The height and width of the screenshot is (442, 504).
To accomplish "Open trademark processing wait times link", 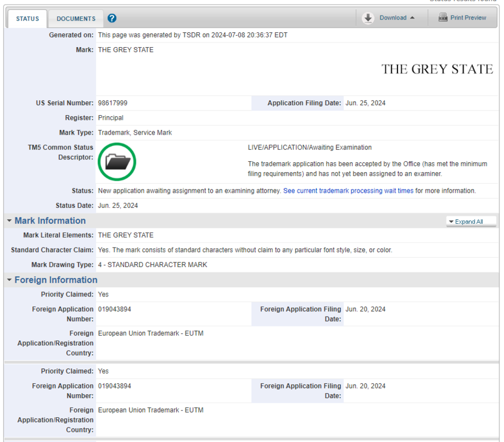I will pyautogui.click(x=348, y=191).
